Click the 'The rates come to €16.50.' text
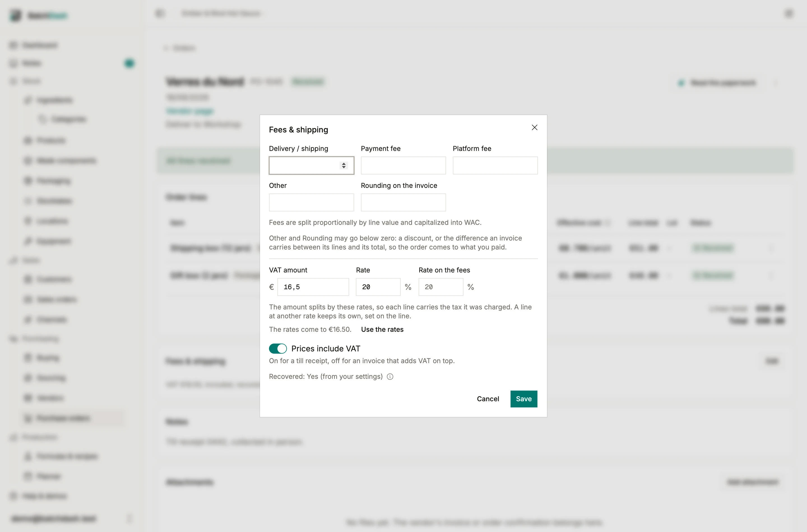807x532 pixels. coord(310,330)
